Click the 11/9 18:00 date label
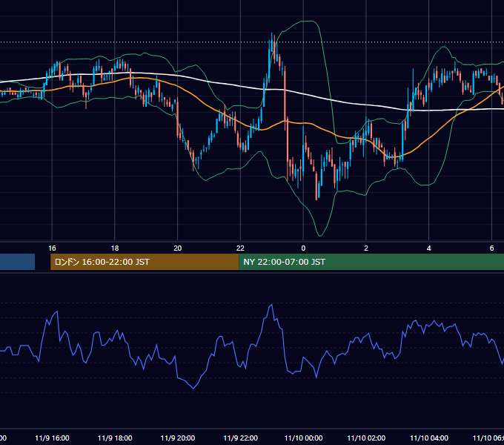Viewport: 504px width, 445px height. click(x=115, y=438)
